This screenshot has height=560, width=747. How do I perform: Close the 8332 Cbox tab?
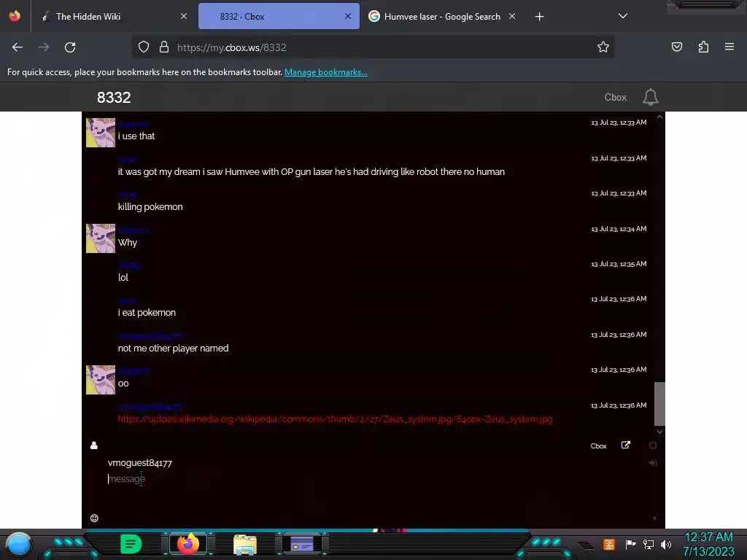click(x=348, y=16)
